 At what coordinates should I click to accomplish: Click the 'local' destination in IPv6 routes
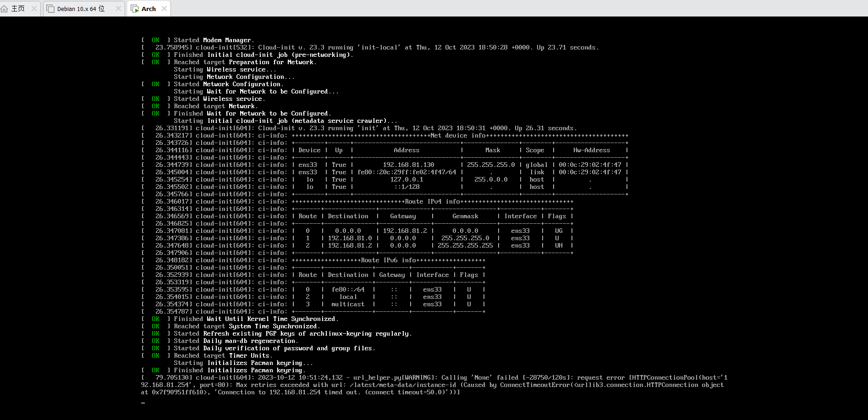tap(348, 297)
